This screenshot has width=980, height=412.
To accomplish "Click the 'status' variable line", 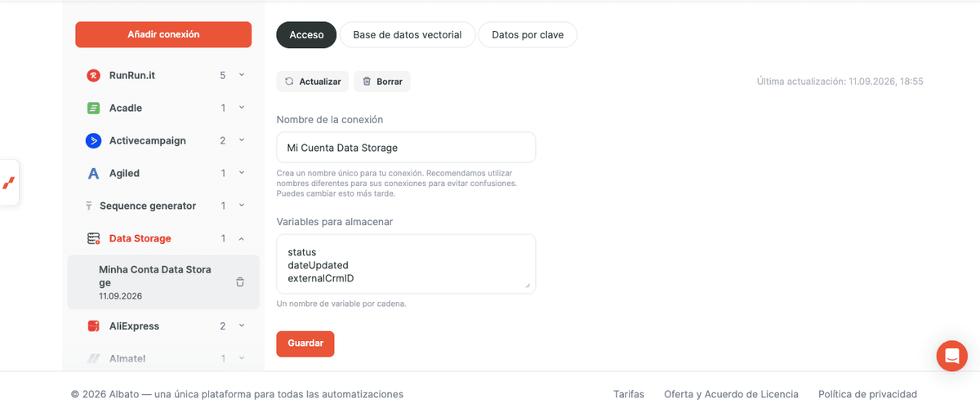I will 301,252.
